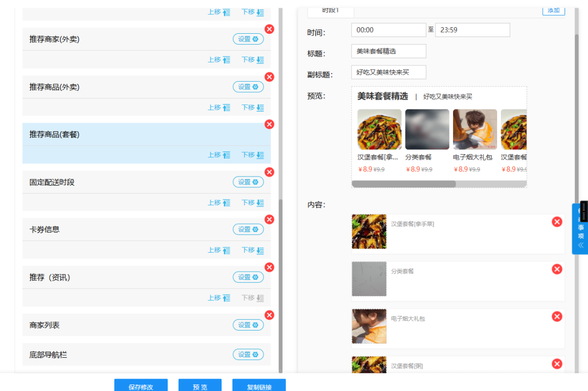Open settings for 推荐商家(外卖)
Screen dimensions: 588x391
pyautogui.click(x=248, y=39)
